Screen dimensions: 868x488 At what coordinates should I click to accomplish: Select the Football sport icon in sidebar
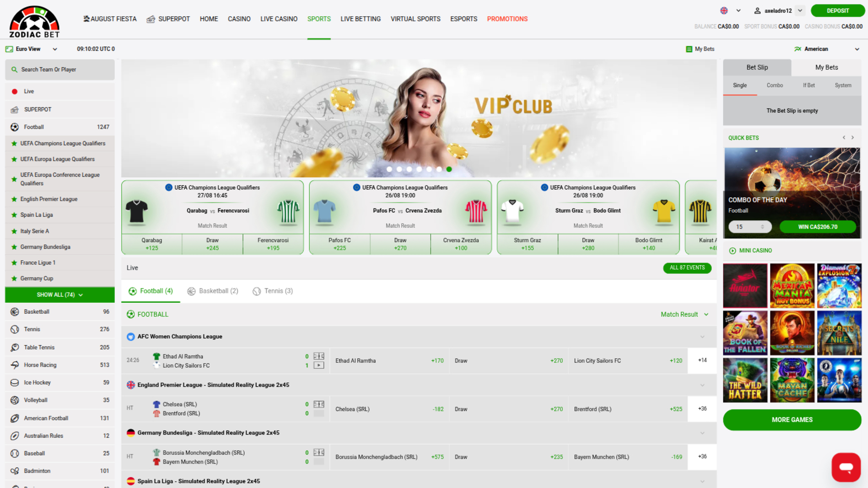[14, 127]
